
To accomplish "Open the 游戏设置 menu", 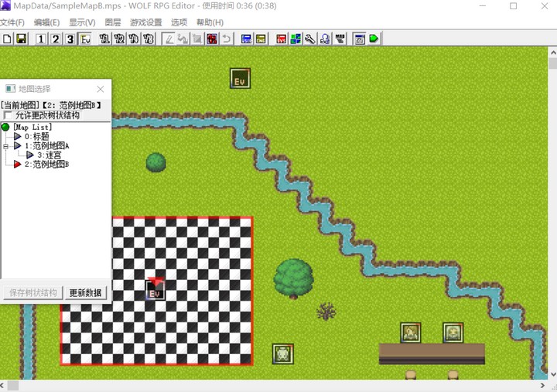I will [x=146, y=22].
